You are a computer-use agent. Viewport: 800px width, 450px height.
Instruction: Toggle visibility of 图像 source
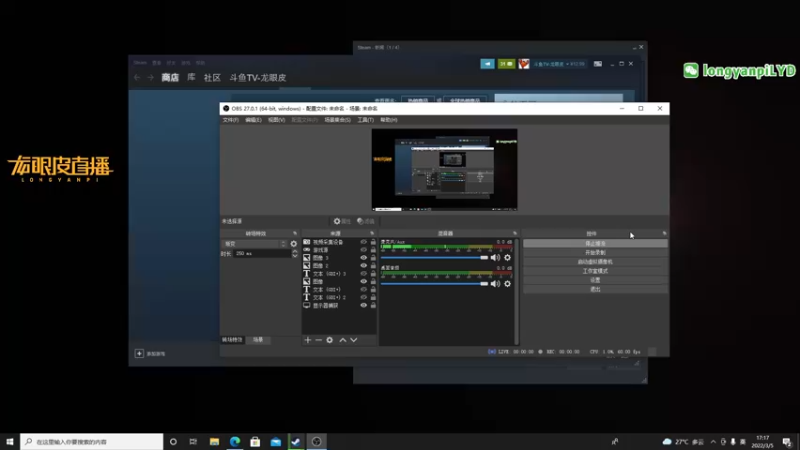coord(363,282)
